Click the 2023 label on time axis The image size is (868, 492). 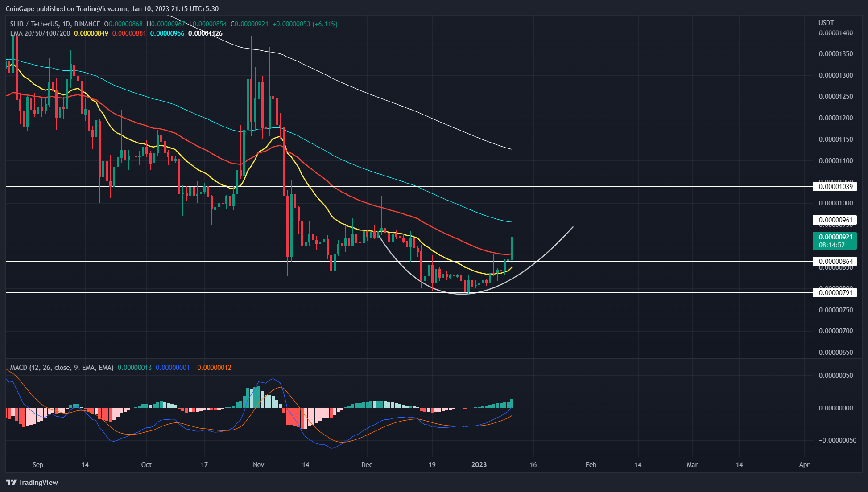[x=479, y=465]
